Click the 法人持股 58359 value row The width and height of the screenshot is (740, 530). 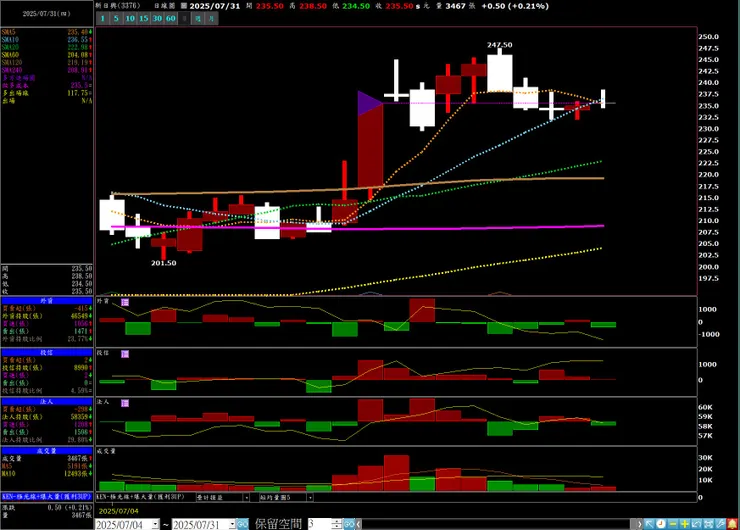pos(47,417)
